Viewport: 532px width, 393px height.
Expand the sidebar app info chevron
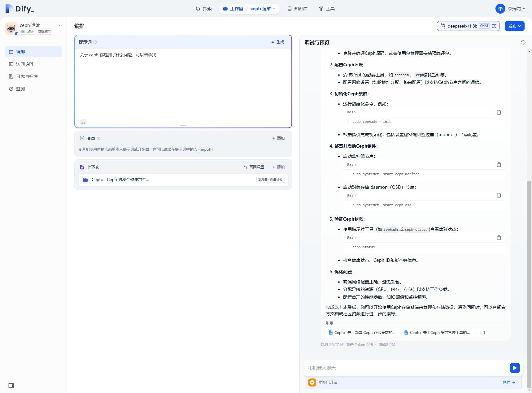click(x=60, y=25)
